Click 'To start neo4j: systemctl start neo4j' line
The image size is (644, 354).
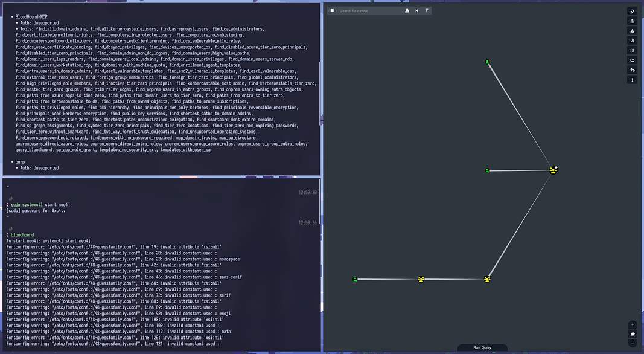[48, 241]
